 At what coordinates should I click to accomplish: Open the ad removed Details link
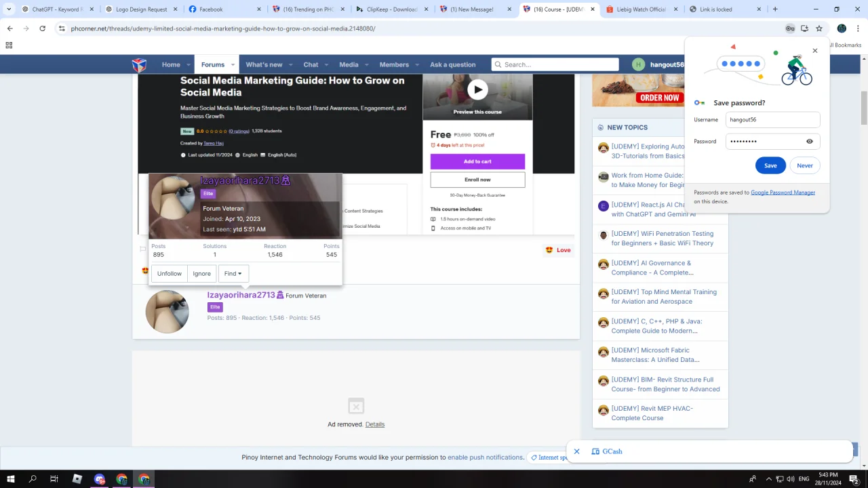(x=375, y=424)
